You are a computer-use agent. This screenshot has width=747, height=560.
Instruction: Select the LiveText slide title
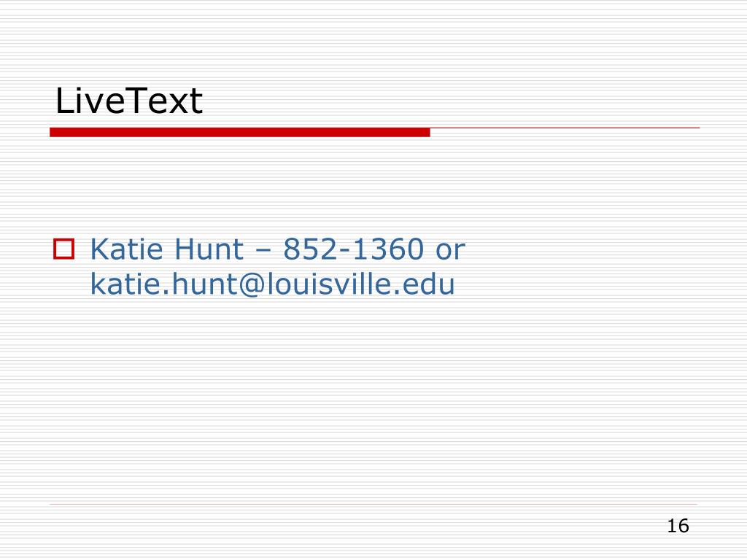129,101
